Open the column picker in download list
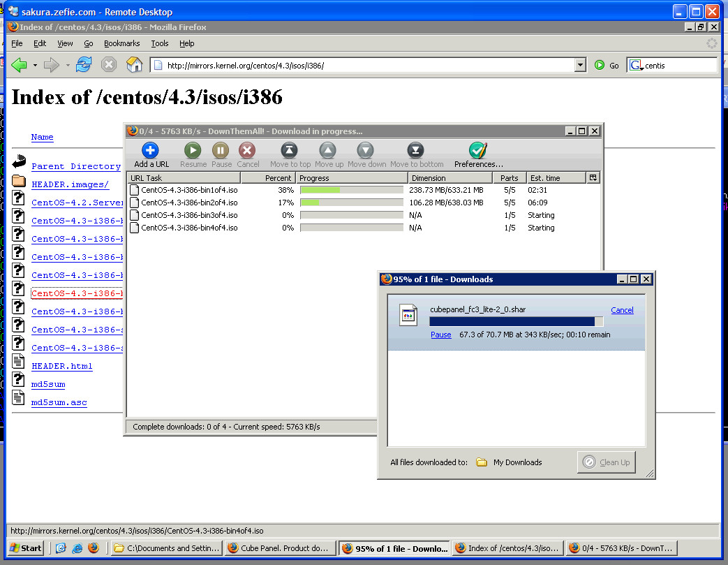 coord(593,178)
